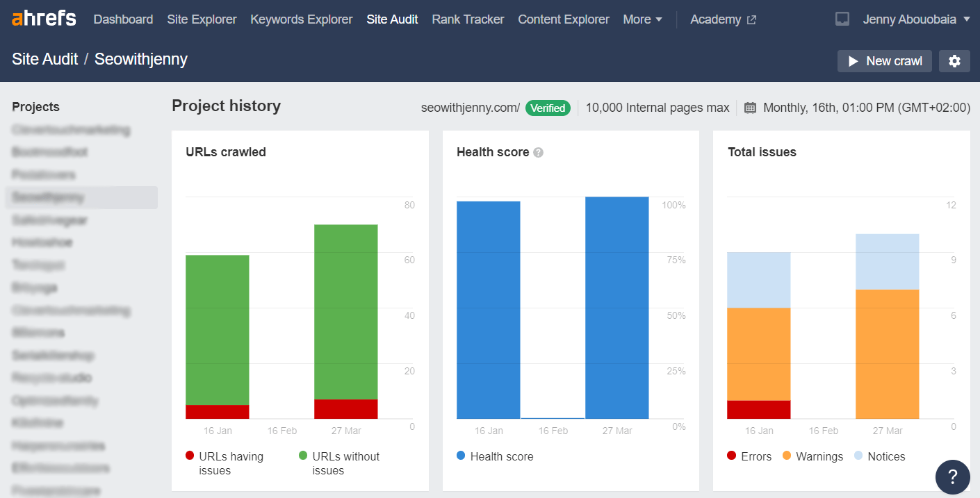Start a New crawl

point(884,61)
